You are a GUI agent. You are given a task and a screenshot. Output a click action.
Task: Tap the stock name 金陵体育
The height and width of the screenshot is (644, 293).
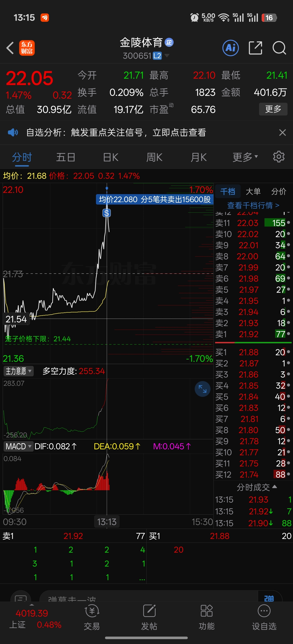[141, 42]
